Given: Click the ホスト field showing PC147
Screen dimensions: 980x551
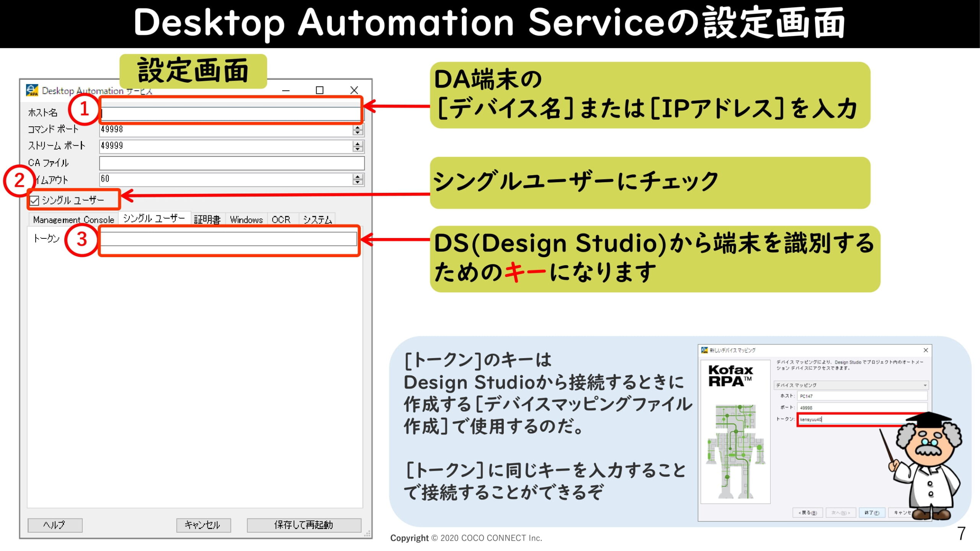Looking at the screenshot, I should 862,396.
